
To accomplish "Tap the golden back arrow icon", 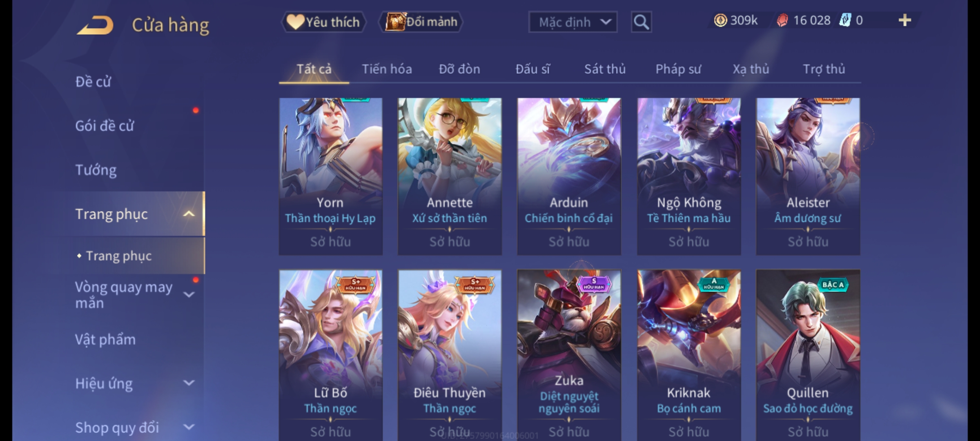I will (x=95, y=25).
